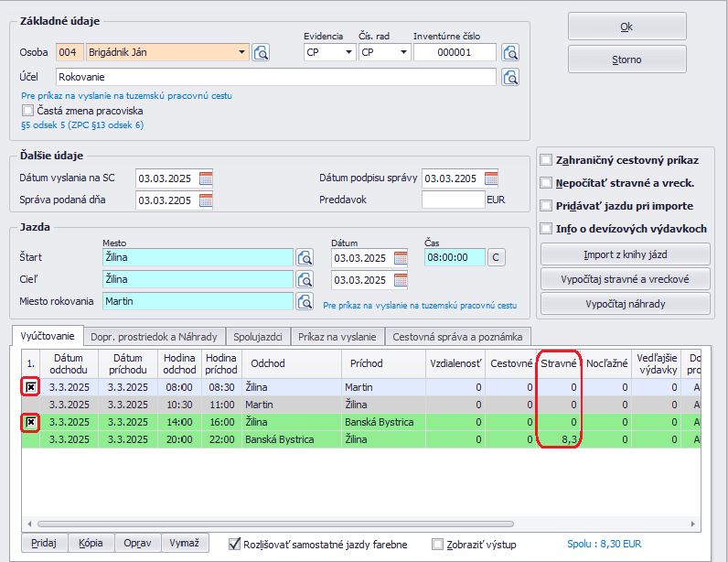Click lookup icon beside Miesto rokovania
This screenshot has width=728, height=562.
tap(305, 300)
